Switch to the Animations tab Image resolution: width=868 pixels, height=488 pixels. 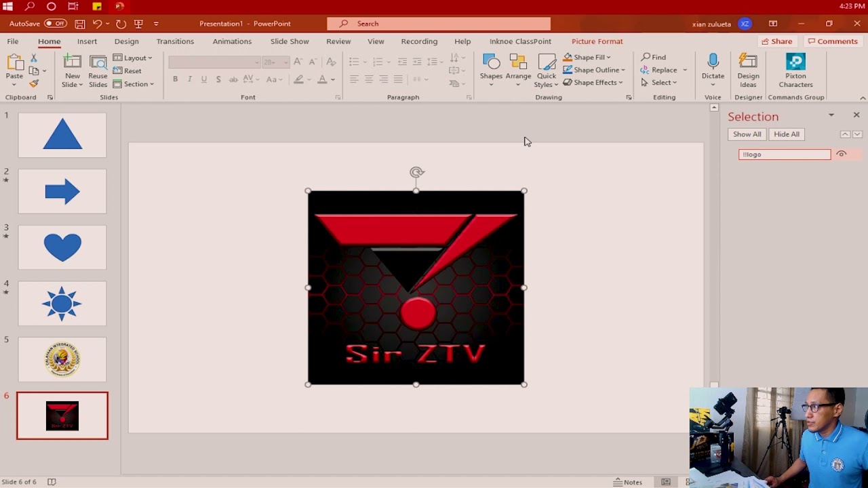coord(232,41)
